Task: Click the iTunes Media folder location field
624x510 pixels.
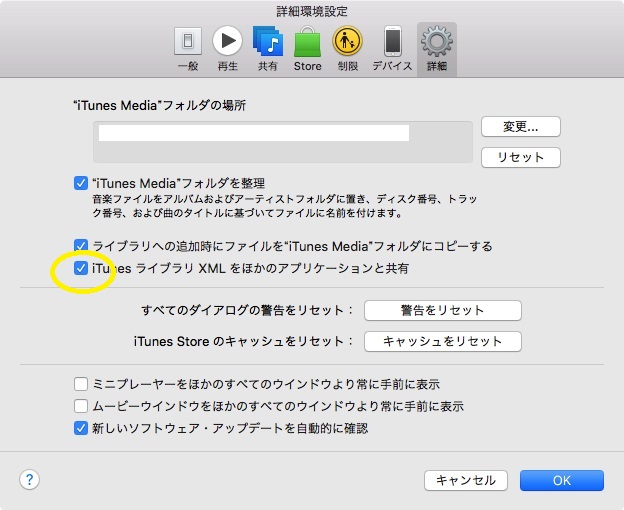Action: click(x=283, y=142)
